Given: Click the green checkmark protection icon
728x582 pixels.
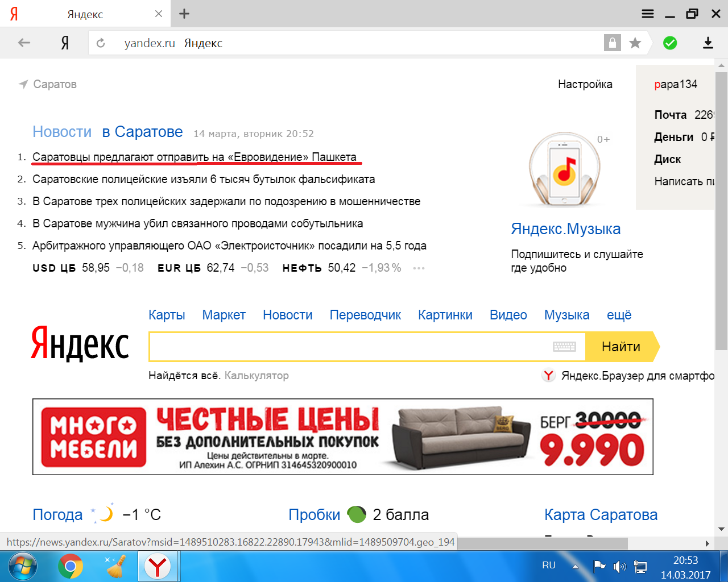Looking at the screenshot, I should 670,43.
